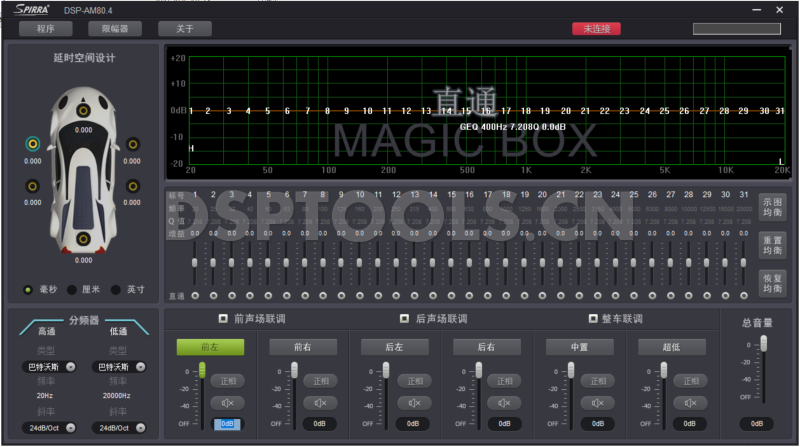Select the 中置 channel button
Image resolution: width=800 pixels, height=447 pixels.
tap(580, 347)
